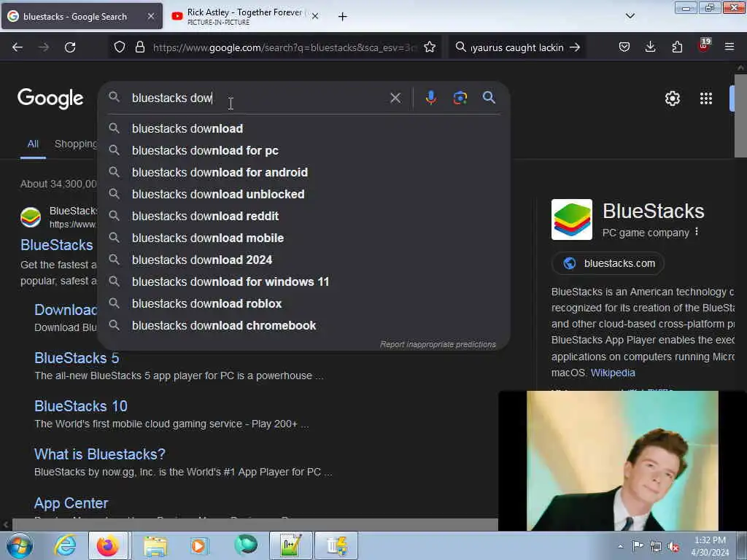The image size is (747, 560).
Task: Close the Rick Astley YouTube tab
Action: pos(315,16)
